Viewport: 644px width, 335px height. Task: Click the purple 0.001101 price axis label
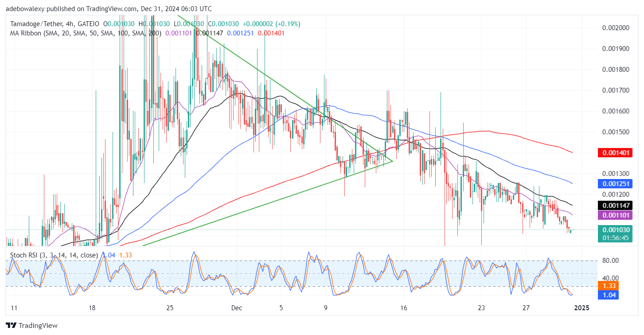click(x=615, y=215)
